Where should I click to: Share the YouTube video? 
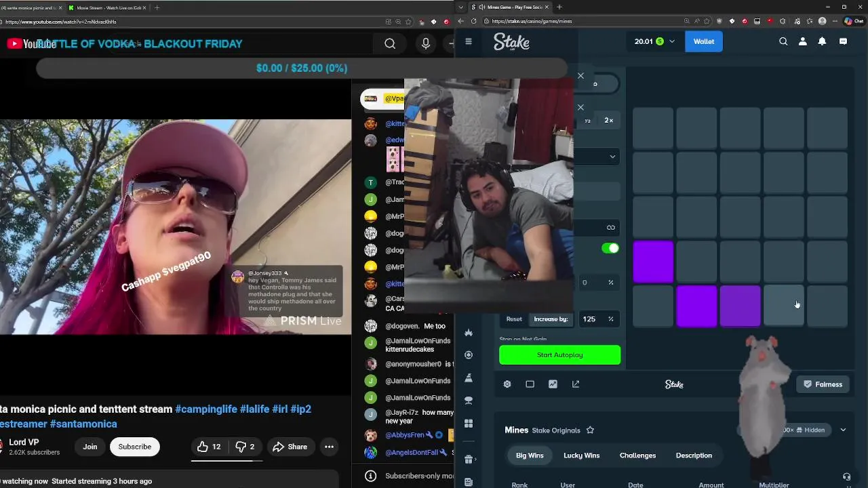click(x=290, y=447)
